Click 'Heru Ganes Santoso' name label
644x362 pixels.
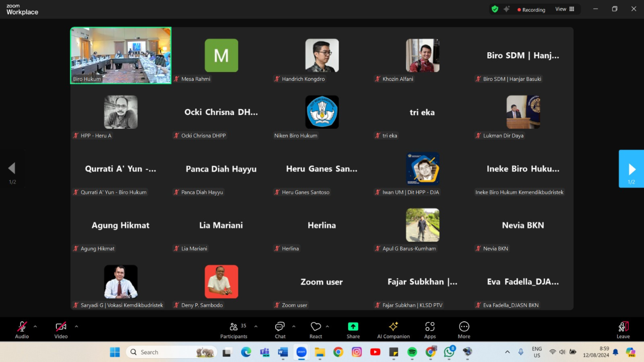pos(306,192)
